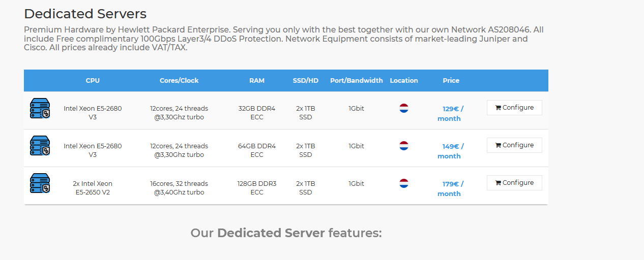The image size is (644, 260).
Task: Click server icon in 179€ row
Action: (40, 183)
